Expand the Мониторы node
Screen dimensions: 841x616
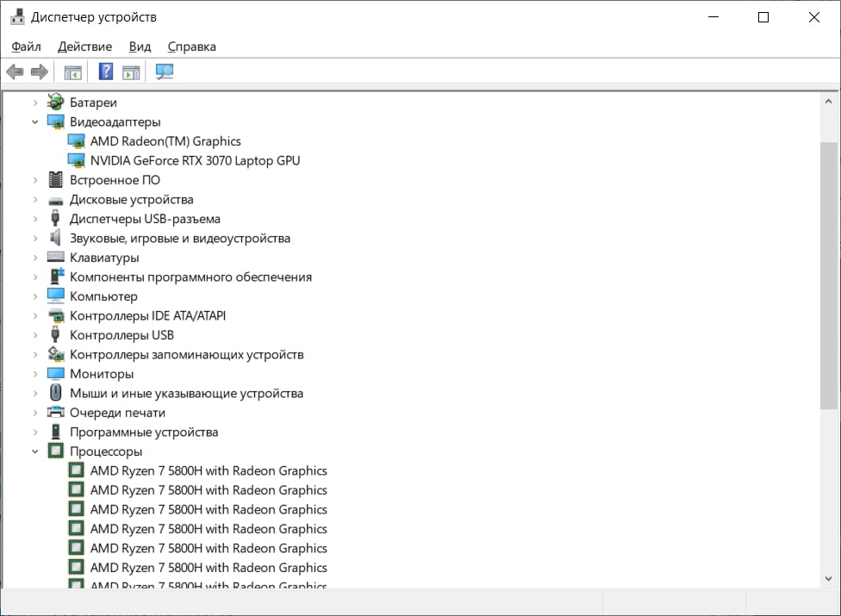coord(34,374)
